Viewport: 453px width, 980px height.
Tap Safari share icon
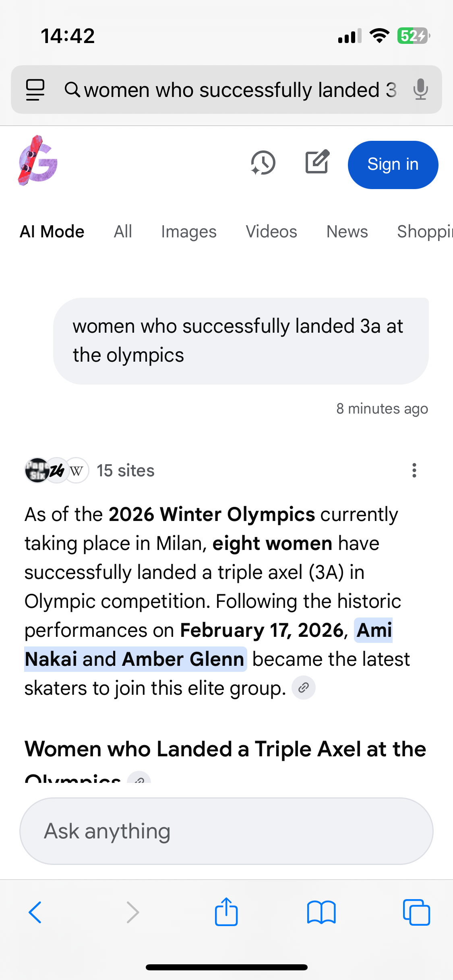click(226, 912)
